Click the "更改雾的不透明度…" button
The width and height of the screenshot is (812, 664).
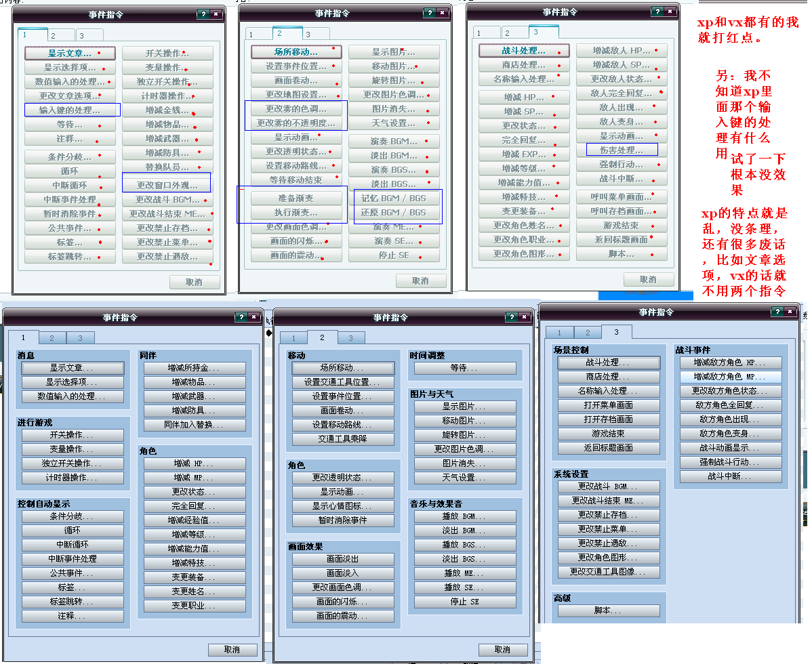coord(296,123)
